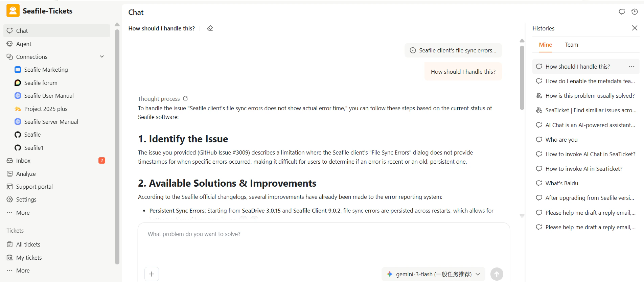644x282 pixels.
Task: Click heading '1. Identify the Issue'
Action: tap(183, 139)
